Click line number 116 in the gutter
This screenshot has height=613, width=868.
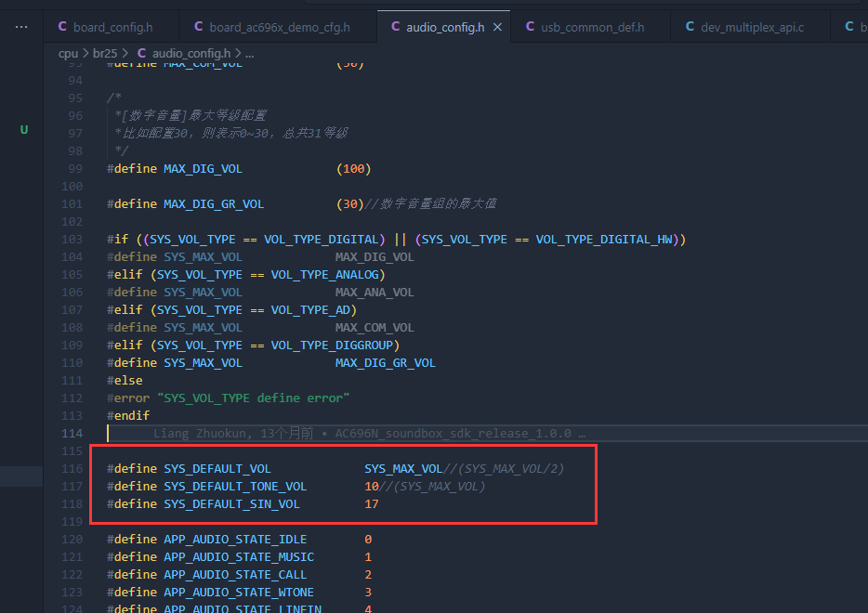tap(72, 469)
